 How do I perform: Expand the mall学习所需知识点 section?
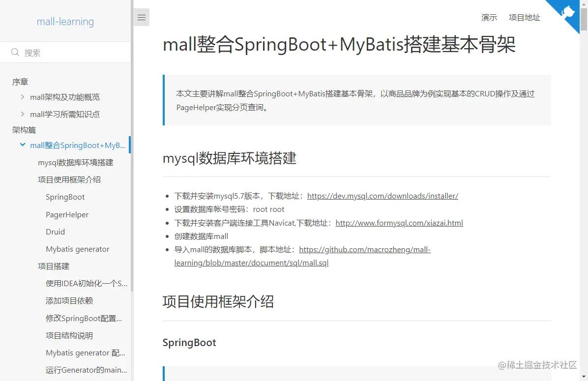22,114
